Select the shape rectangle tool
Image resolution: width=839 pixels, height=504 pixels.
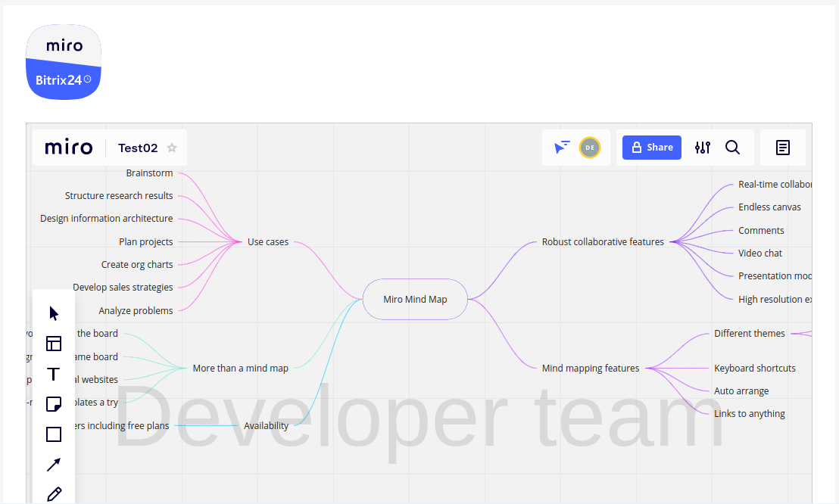pyautogui.click(x=54, y=434)
